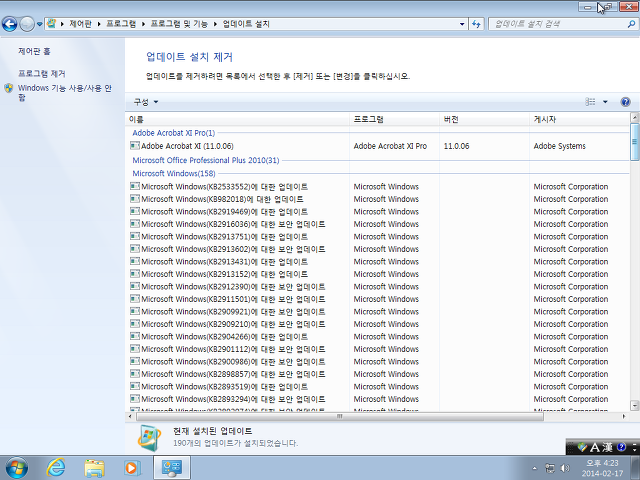Click icon of KB2913152 update
640x480 pixels.
135,273
